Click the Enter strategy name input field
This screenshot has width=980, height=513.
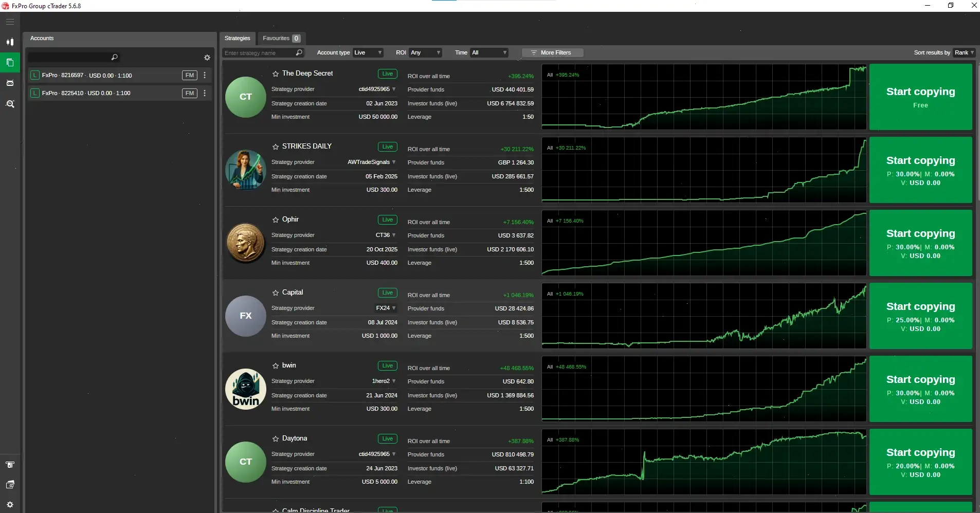click(257, 53)
